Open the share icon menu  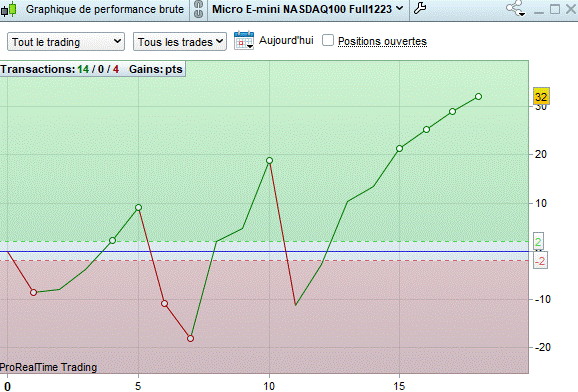(x=515, y=8)
